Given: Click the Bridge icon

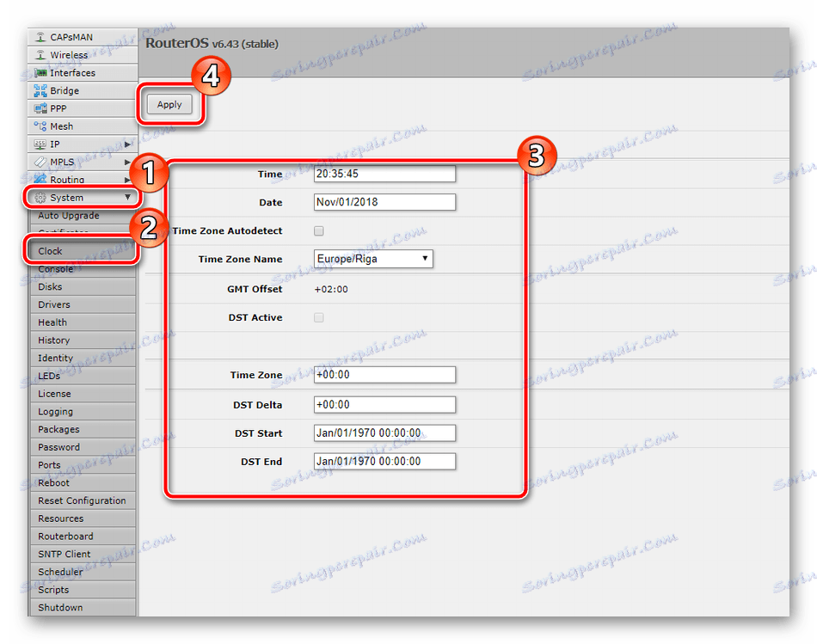Looking at the screenshot, I should click(x=40, y=90).
